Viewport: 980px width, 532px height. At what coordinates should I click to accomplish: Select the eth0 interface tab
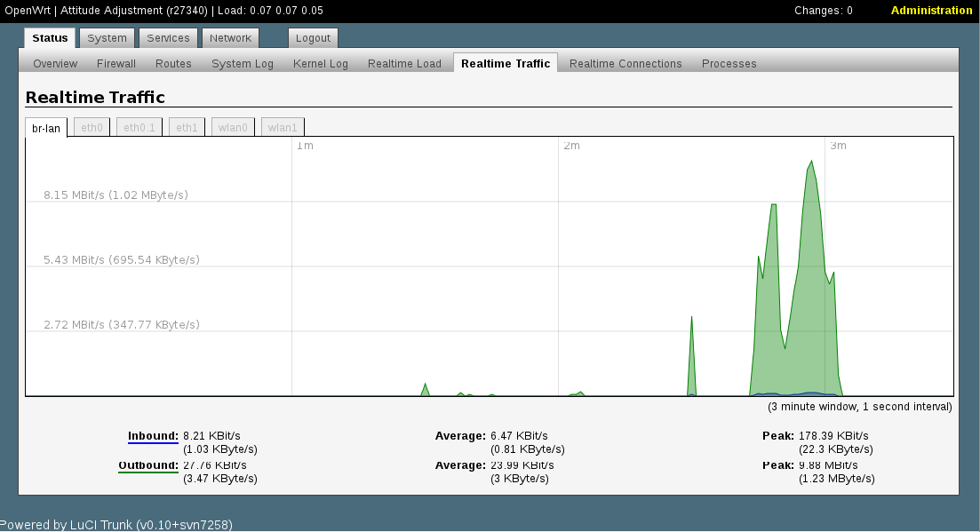click(92, 128)
